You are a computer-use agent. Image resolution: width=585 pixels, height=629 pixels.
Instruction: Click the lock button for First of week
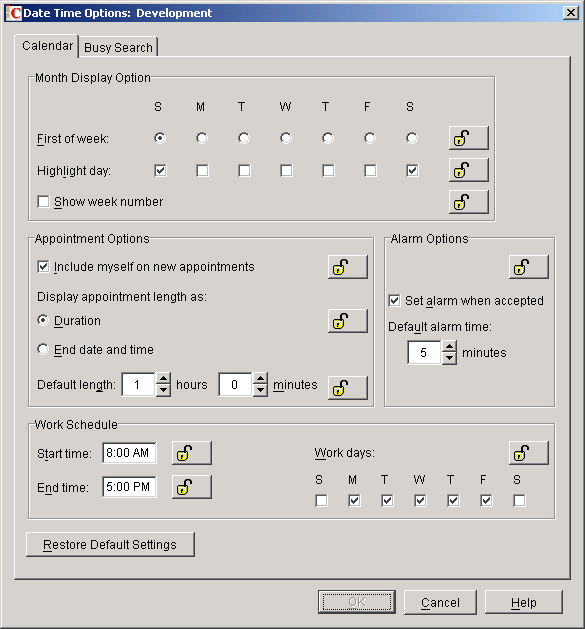(x=468, y=138)
